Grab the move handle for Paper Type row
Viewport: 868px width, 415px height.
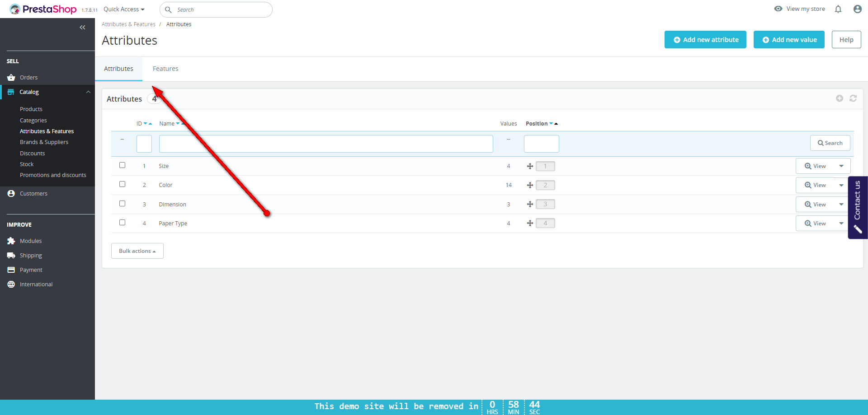pyautogui.click(x=530, y=223)
